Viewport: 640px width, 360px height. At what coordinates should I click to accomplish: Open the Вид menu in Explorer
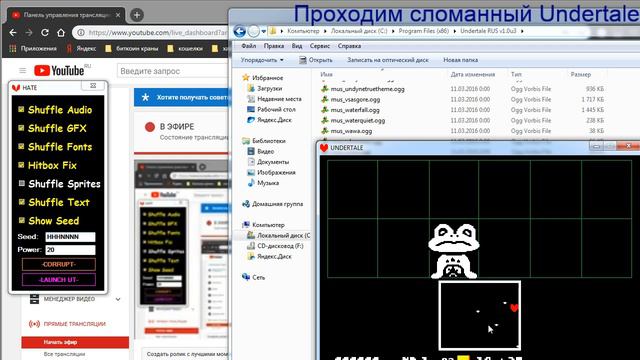click(297, 46)
